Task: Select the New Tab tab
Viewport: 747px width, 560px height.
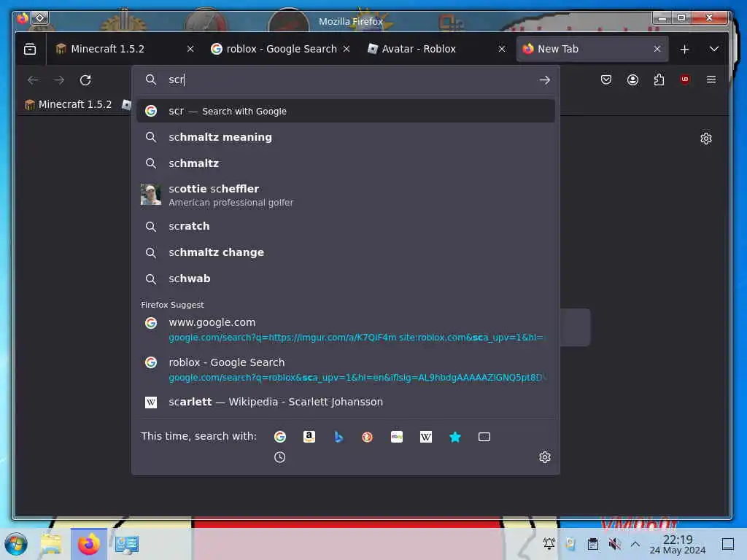Action: coord(592,49)
